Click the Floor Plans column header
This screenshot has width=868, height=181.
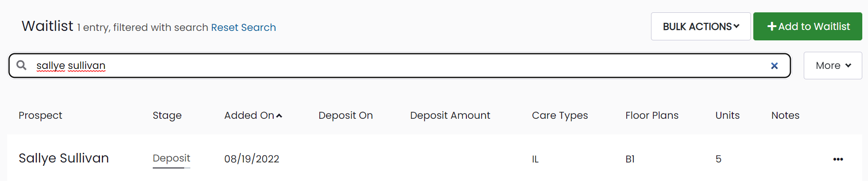pos(652,115)
